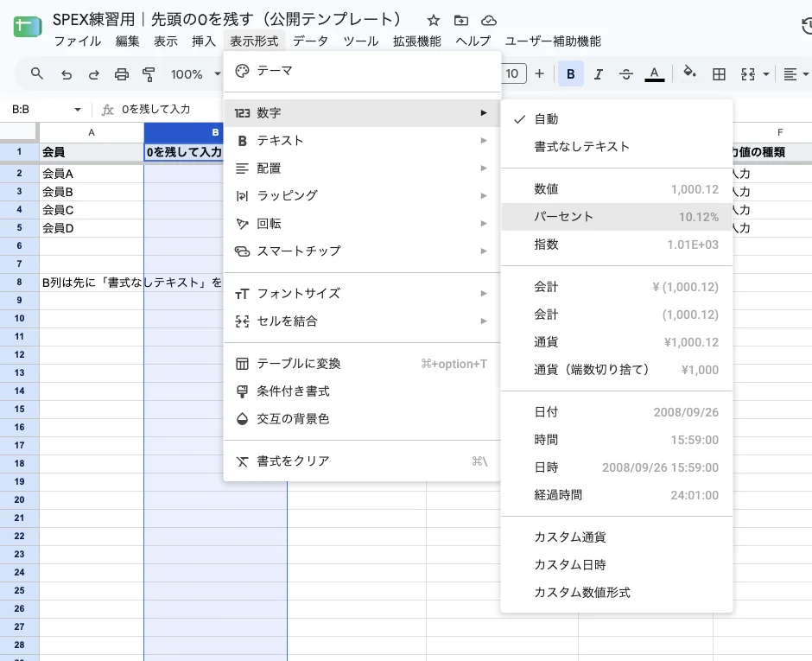This screenshot has width=812, height=661.
Task: Choose 書式をクリア
Action: pyautogui.click(x=363, y=461)
